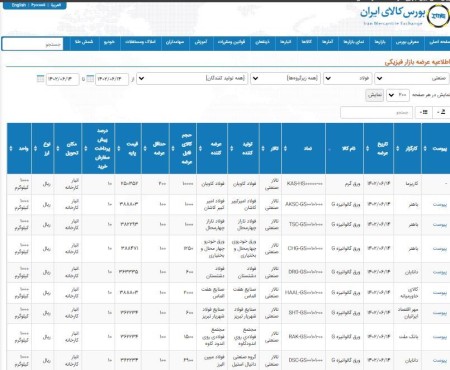Open the آموزش menu
Screen dimensions: 450x370
[x=201, y=42]
